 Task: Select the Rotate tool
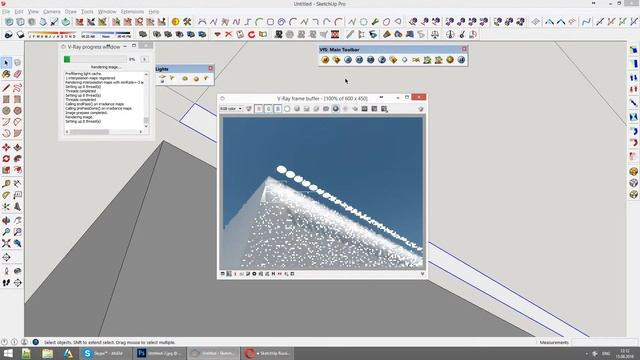tap(6, 159)
